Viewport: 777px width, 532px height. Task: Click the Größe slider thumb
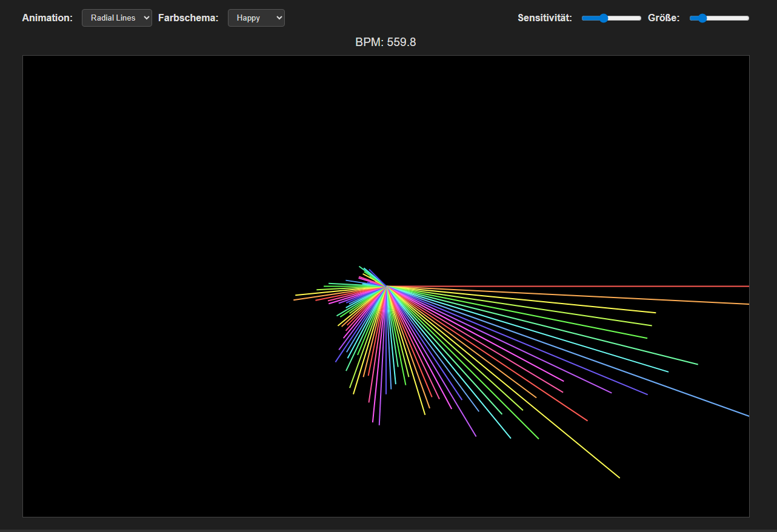[x=702, y=18]
